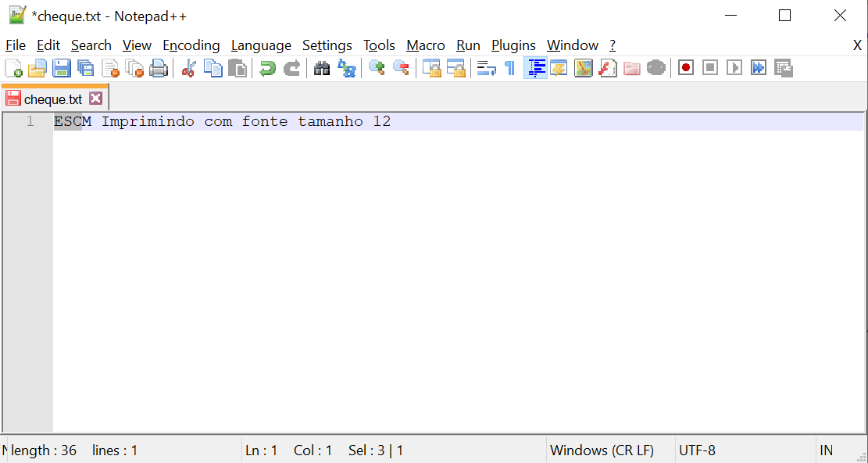Viewport: 868px width, 463px height.
Task: Create a new document with New icon
Action: pos(13,68)
